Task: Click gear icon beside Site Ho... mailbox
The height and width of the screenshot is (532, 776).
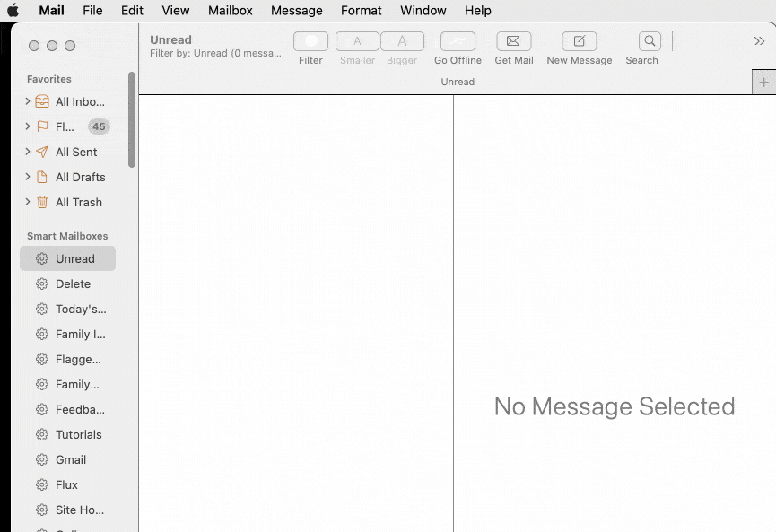Action: (x=42, y=510)
